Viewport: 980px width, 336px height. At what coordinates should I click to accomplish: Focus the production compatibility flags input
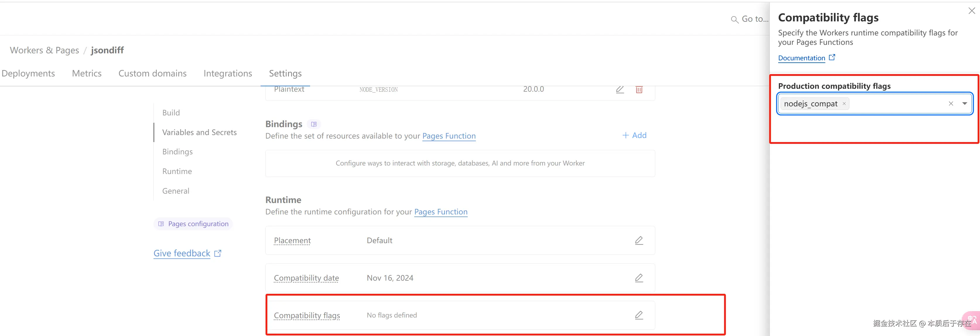[898, 103]
